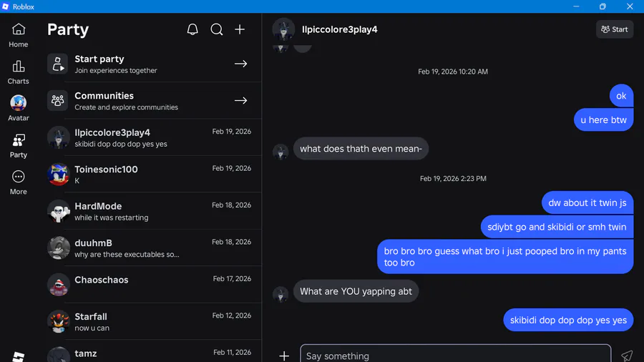Click the send message paper plane icon
This screenshot has height=362, width=644.
click(627, 356)
